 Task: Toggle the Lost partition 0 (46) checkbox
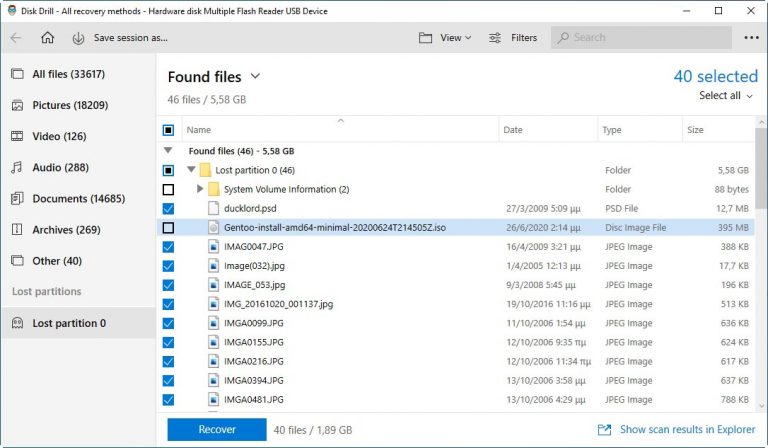point(168,170)
